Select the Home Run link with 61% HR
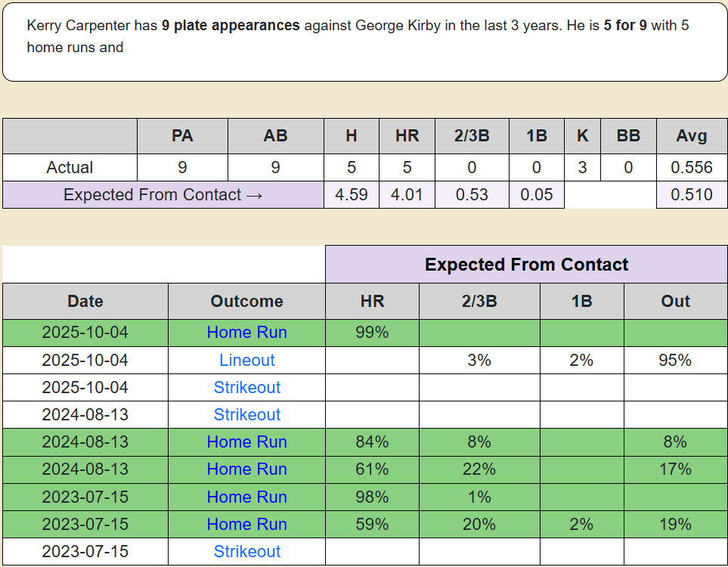 246,469
